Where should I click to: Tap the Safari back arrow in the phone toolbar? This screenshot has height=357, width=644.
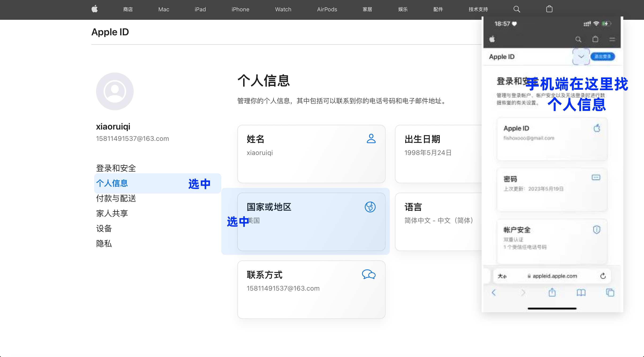[494, 292]
